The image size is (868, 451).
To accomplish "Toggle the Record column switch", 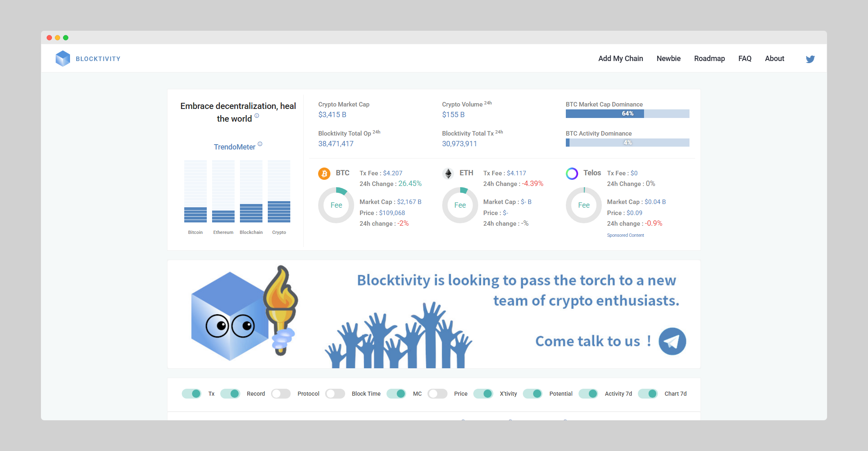I will pyautogui.click(x=230, y=394).
